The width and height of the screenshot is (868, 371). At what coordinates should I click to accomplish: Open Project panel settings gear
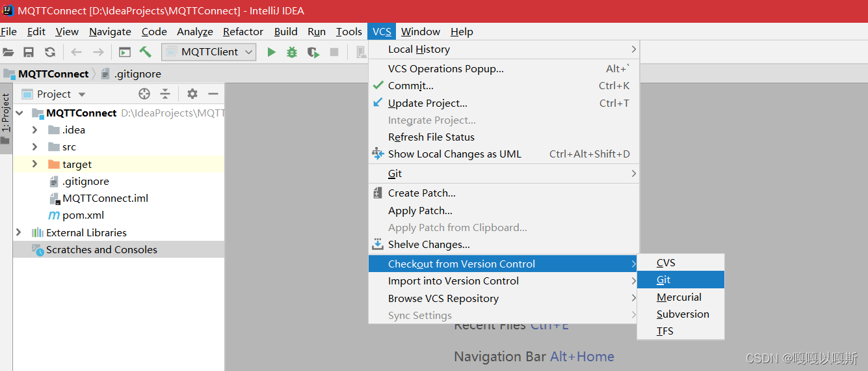[192, 94]
